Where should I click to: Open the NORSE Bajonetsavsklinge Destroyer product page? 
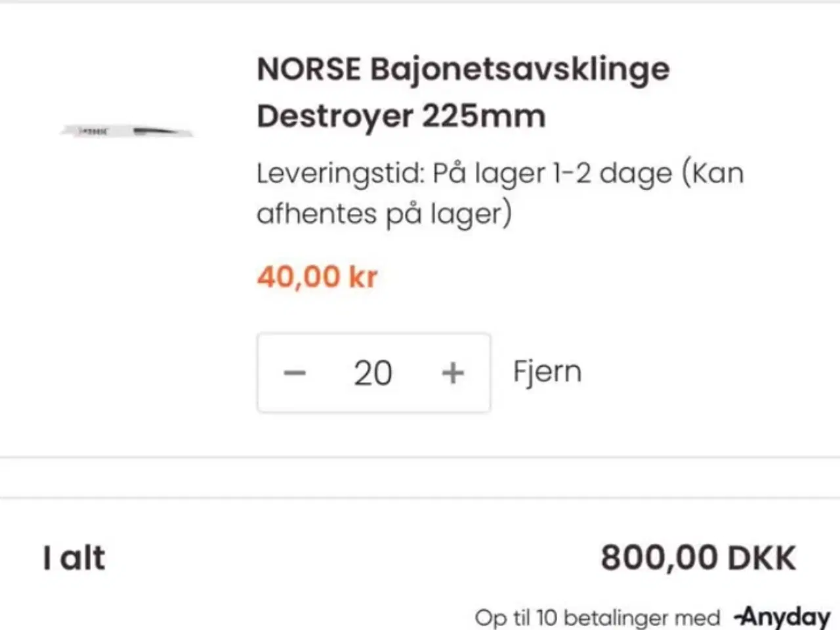pos(461,92)
